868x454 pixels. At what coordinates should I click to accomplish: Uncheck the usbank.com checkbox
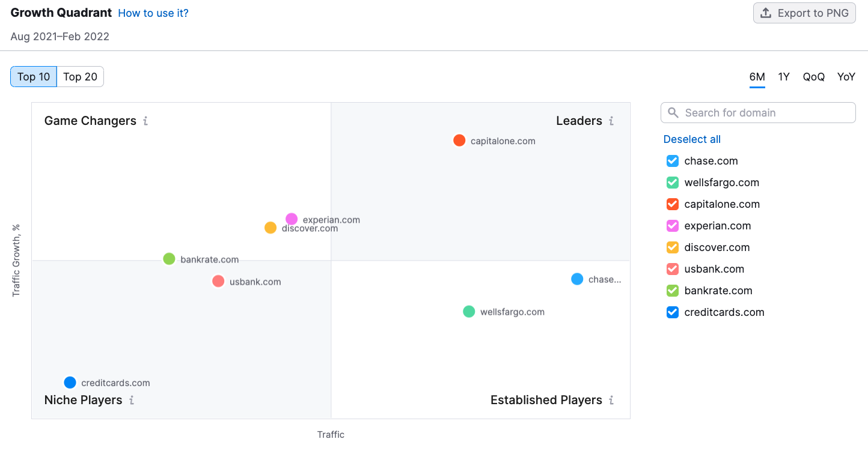click(x=673, y=269)
